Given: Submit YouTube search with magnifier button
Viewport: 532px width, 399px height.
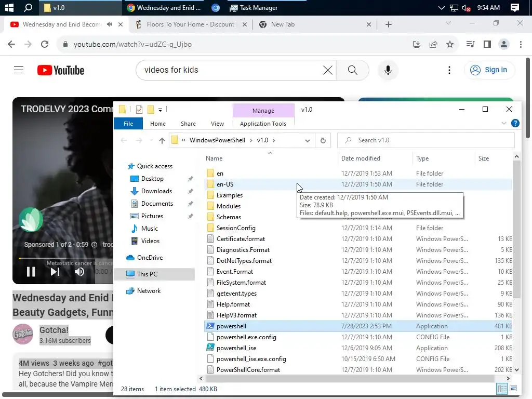Looking at the screenshot, I should tap(353, 70).
